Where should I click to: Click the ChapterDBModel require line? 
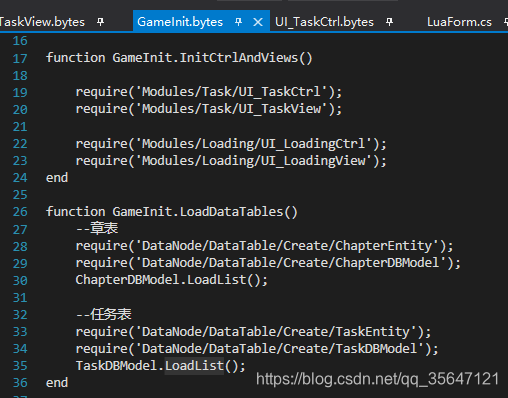point(268,263)
